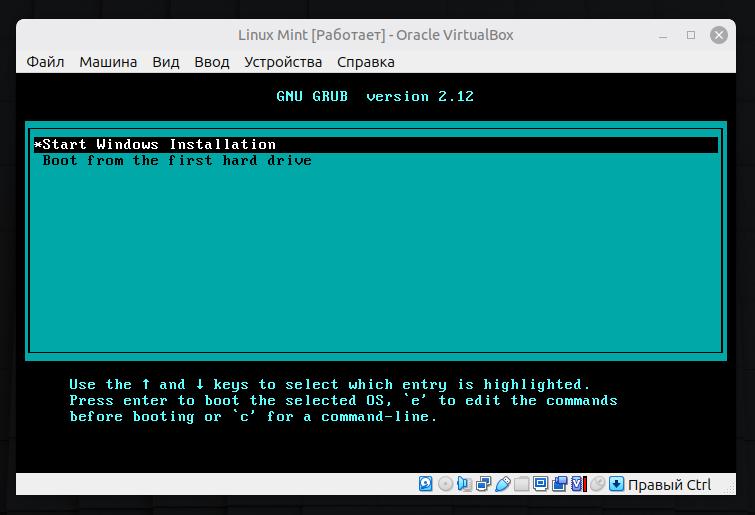
Task: Click the network adapters status icon
Action: (483, 484)
